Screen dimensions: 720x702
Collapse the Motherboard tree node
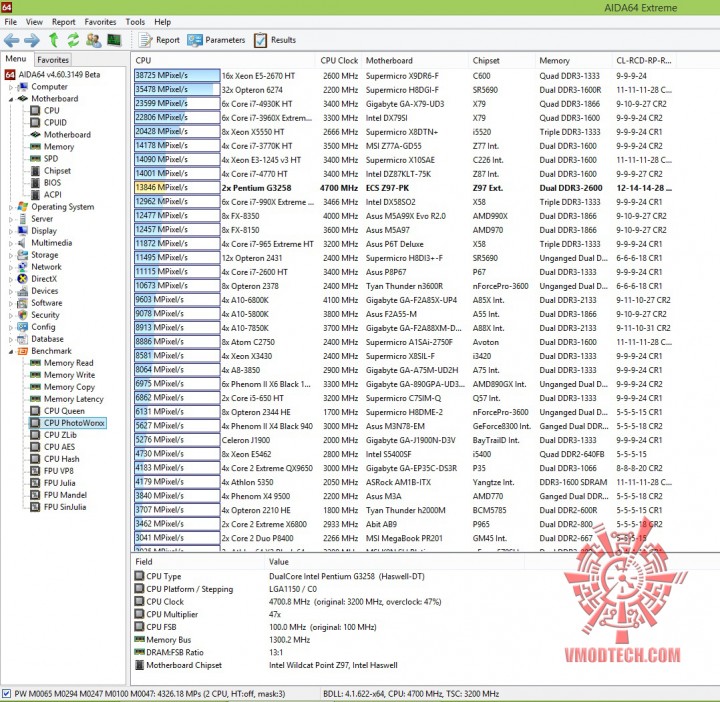tap(11, 99)
